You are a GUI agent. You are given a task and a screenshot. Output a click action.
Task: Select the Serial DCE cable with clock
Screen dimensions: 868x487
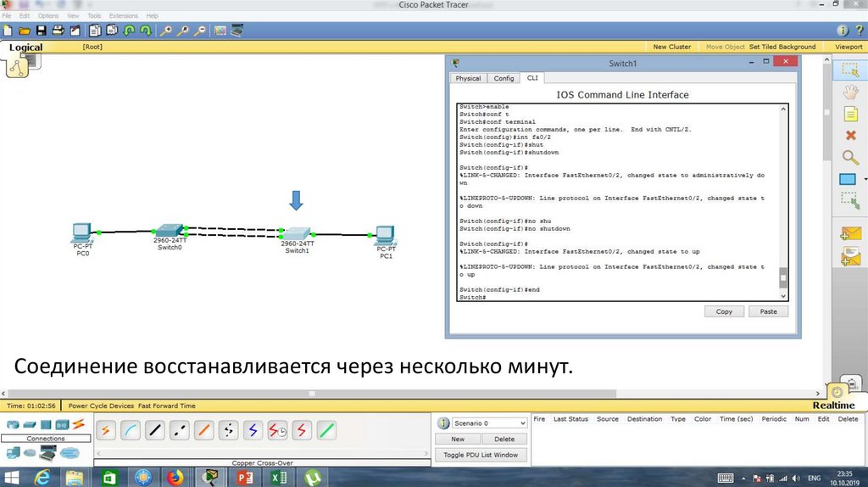(x=277, y=430)
